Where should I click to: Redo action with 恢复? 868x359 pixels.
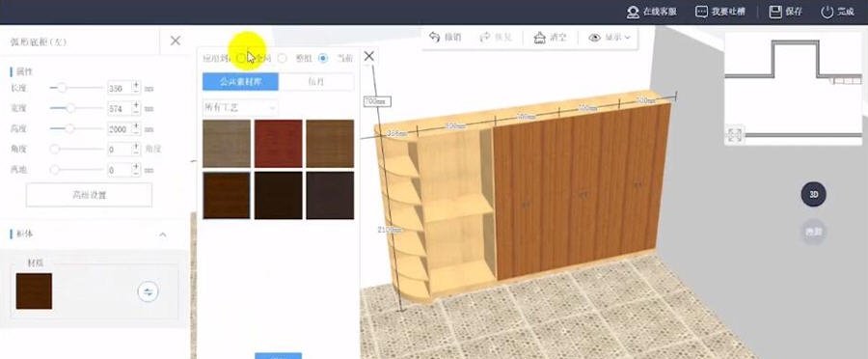tap(496, 38)
